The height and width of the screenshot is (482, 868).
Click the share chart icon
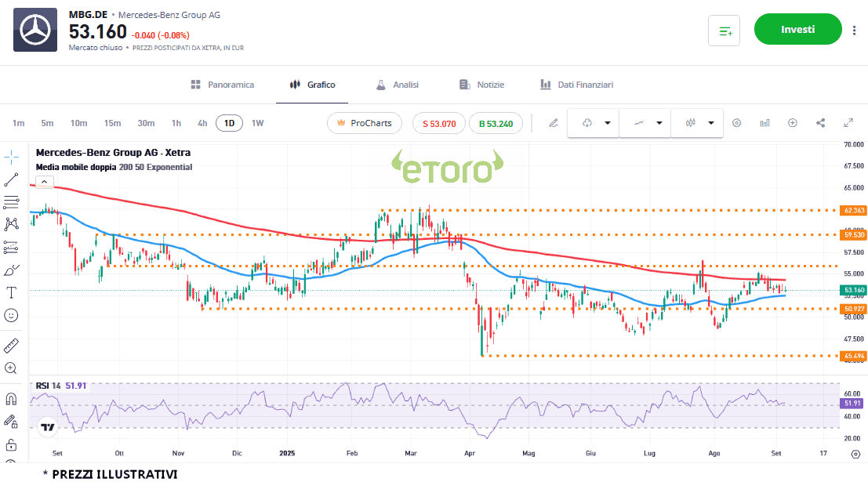coord(821,123)
